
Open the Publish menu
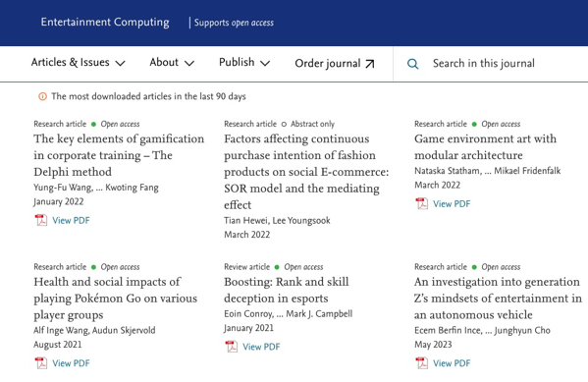pyautogui.click(x=244, y=62)
